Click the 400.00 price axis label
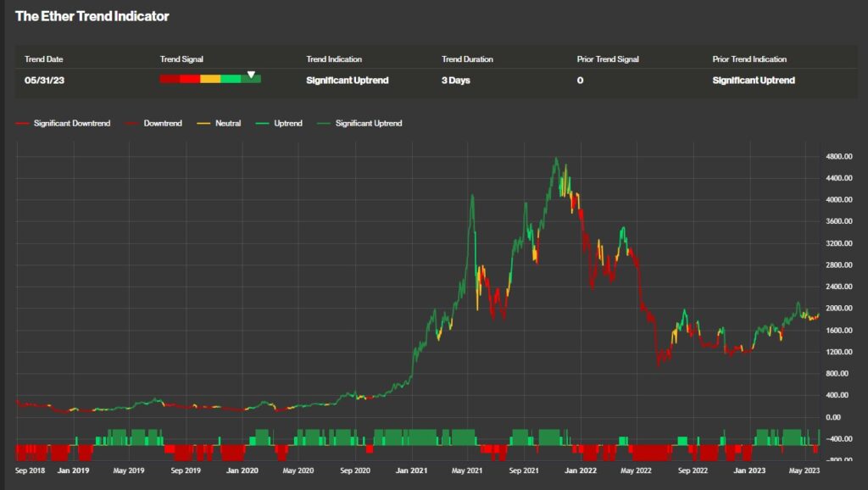Image resolution: width=868 pixels, height=490 pixels. tap(837, 395)
